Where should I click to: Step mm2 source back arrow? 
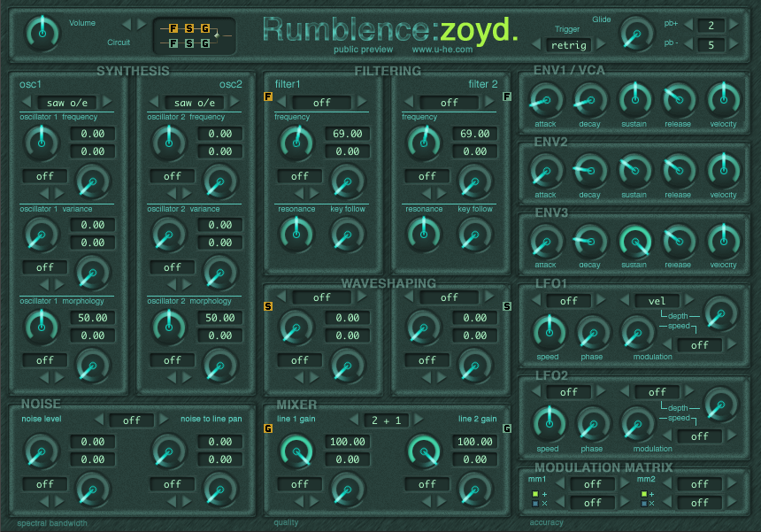pos(667,483)
